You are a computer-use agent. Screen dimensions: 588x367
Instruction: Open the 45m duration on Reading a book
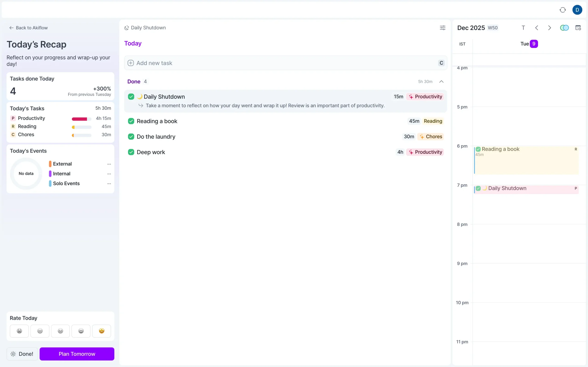coord(414,121)
